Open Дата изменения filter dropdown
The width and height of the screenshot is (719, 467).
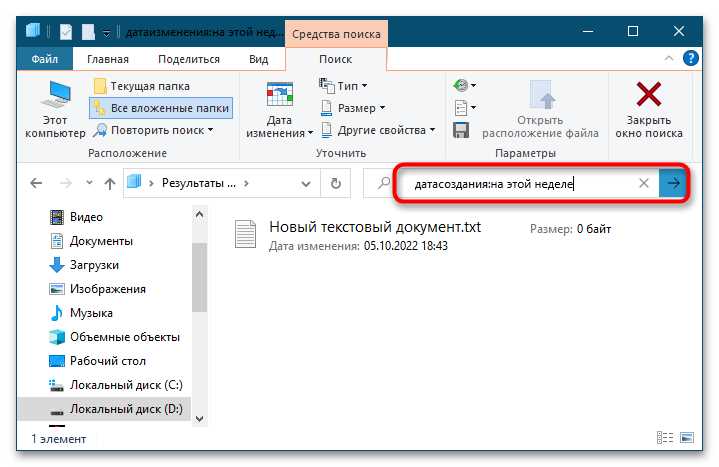tap(279, 109)
